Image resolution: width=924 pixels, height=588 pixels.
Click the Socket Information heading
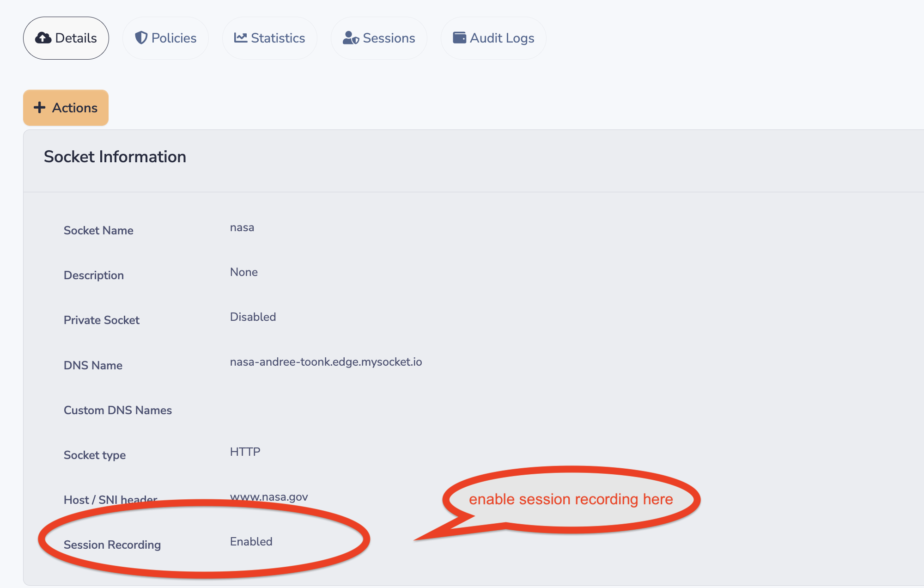(x=115, y=157)
